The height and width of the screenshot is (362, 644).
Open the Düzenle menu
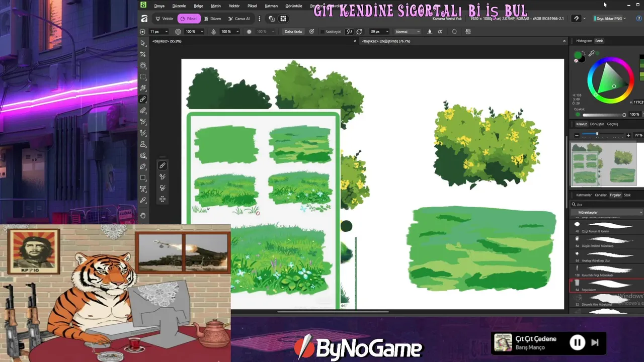pyautogui.click(x=179, y=6)
